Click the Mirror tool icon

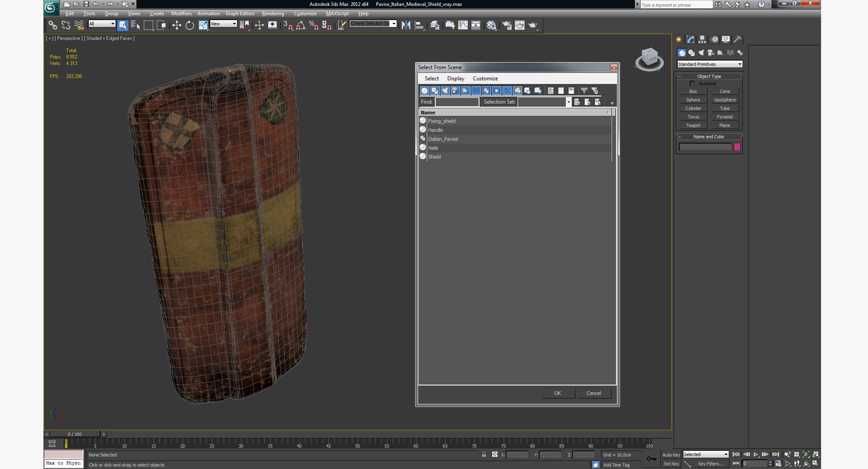pos(406,25)
